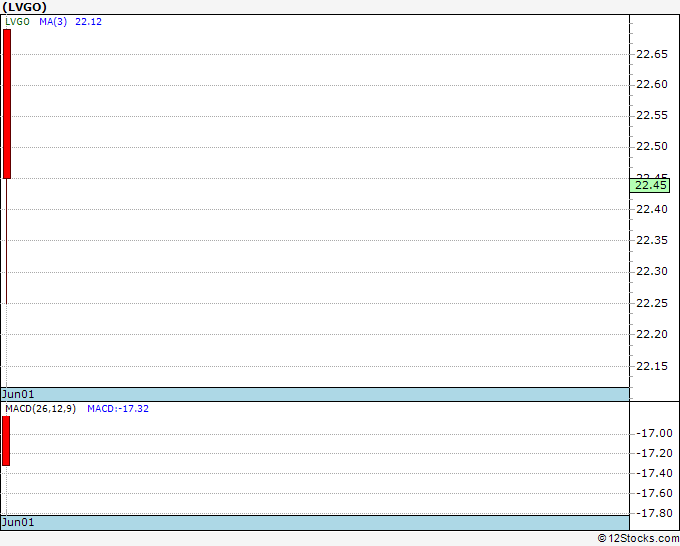Screen dimensions: 680x546
Task: Click the -17.40 MACD axis label
Action: (x=654, y=473)
